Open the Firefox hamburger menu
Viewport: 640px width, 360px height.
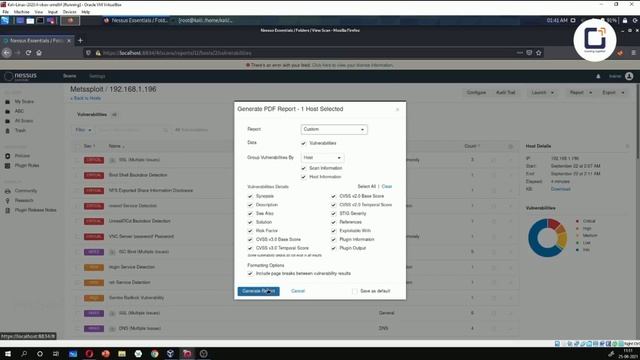[x=633, y=53]
